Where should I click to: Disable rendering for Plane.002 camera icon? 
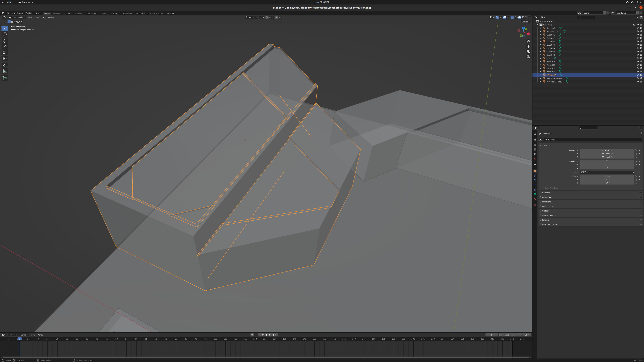[641, 65]
